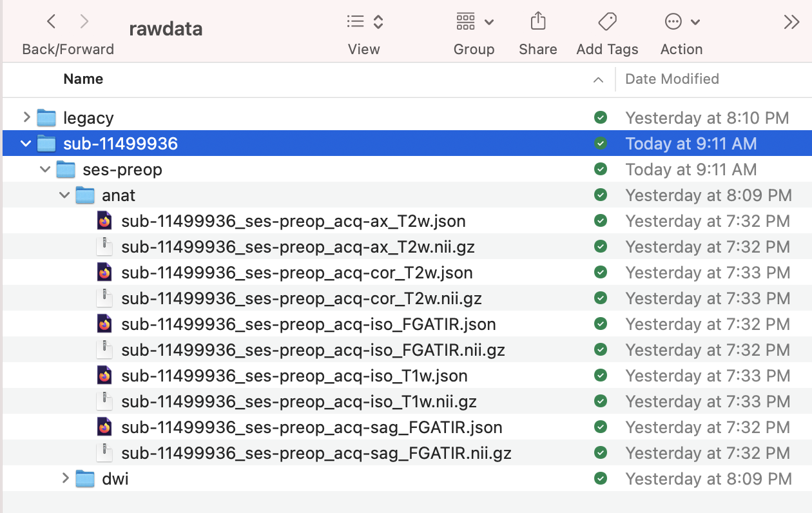The height and width of the screenshot is (513, 812).
Task: Click the overflow chevron at toolbar's right edge
Action: point(792,21)
